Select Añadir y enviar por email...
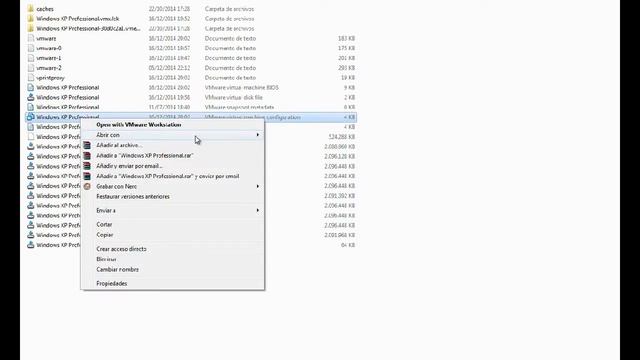This screenshot has height=360, width=640. pos(129,166)
